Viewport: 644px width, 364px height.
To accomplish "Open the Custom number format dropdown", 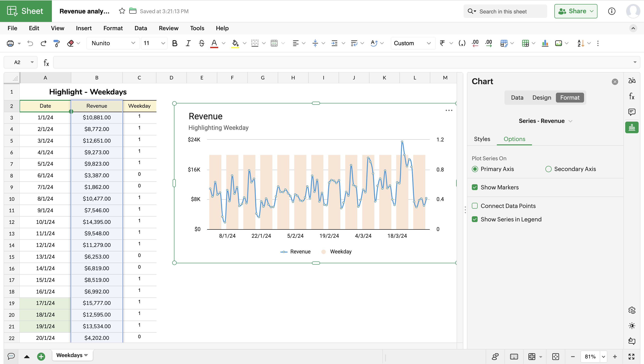I will [x=412, y=43].
